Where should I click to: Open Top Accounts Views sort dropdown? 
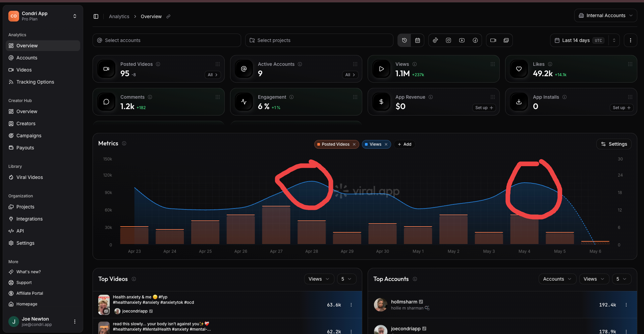[x=594, y=279]
